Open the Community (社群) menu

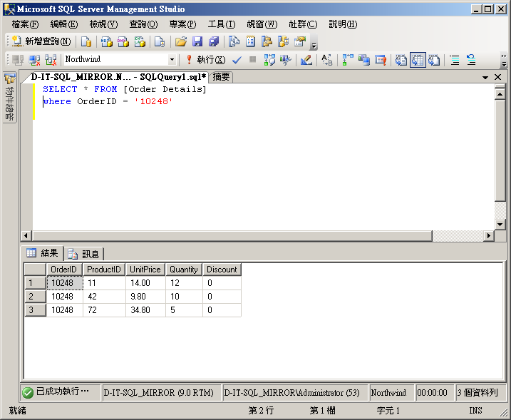(x=303, y=24)
